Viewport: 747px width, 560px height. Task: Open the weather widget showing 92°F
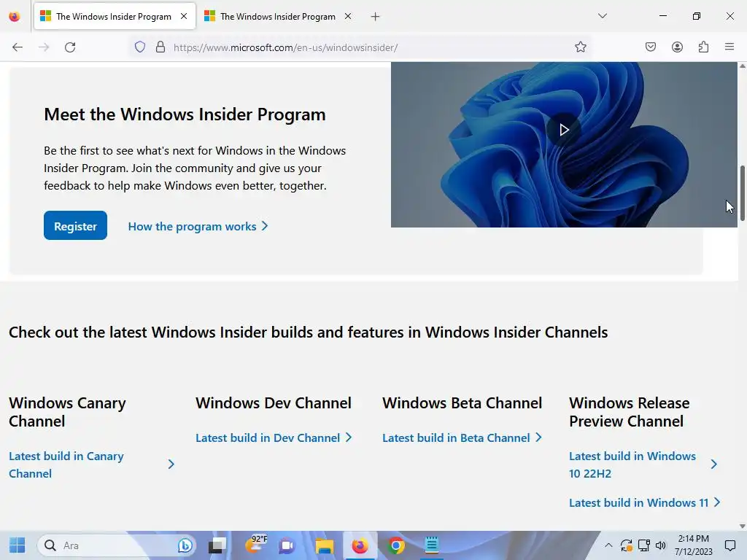(256, 544)
